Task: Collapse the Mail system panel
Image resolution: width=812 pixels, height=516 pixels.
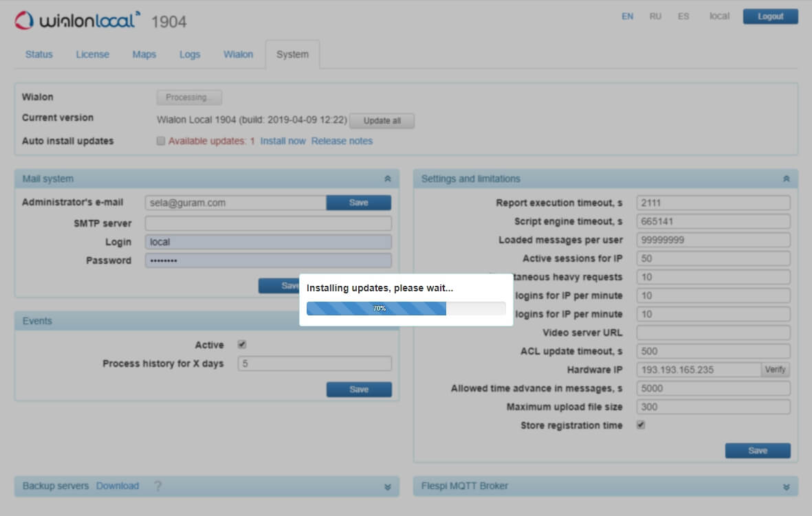Action: 388,178
